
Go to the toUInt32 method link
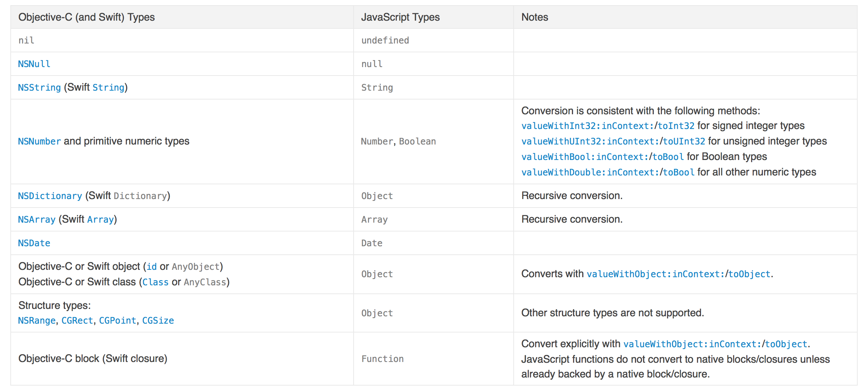684,141
